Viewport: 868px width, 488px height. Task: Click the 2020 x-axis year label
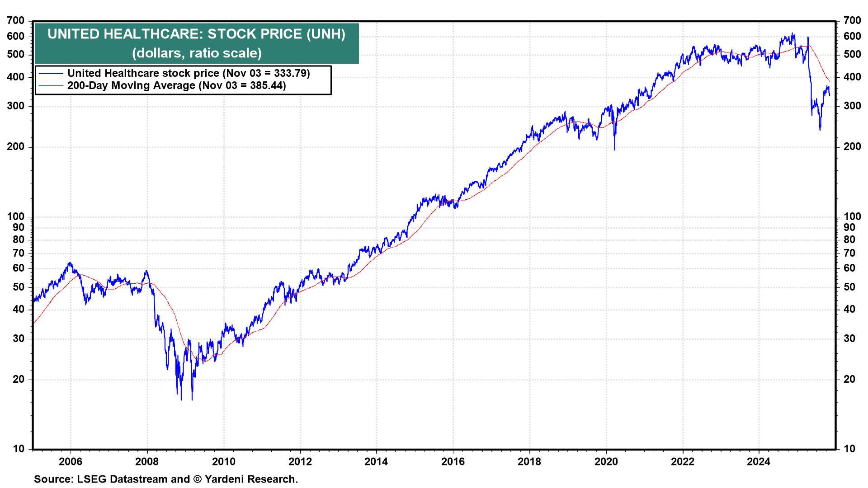click(x=606, y=462)
